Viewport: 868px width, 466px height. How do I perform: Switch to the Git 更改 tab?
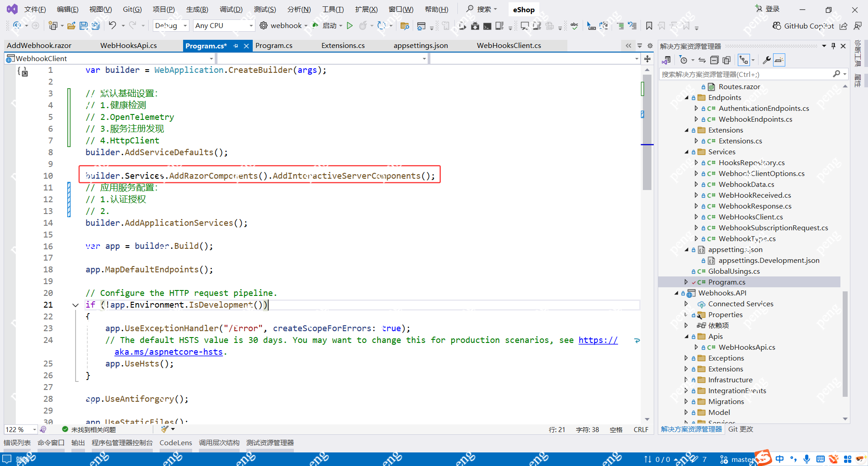[x=741, y=429]
